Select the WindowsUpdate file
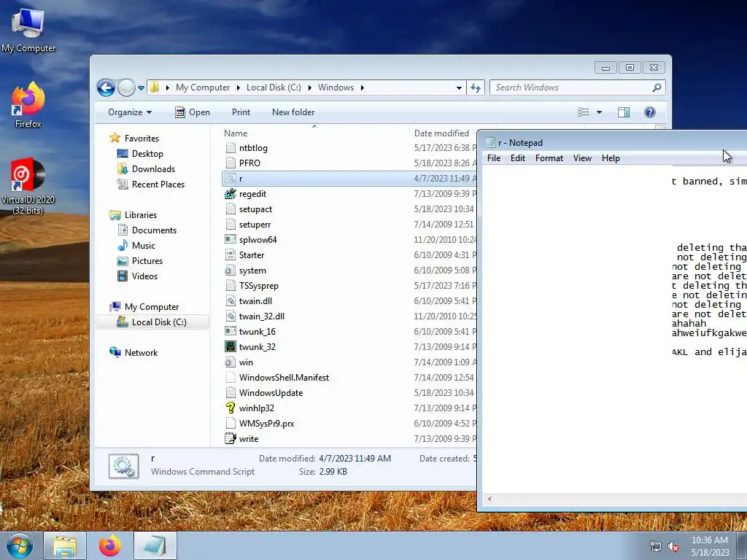This screenshot has width=747, height=560. pos(271,393)
